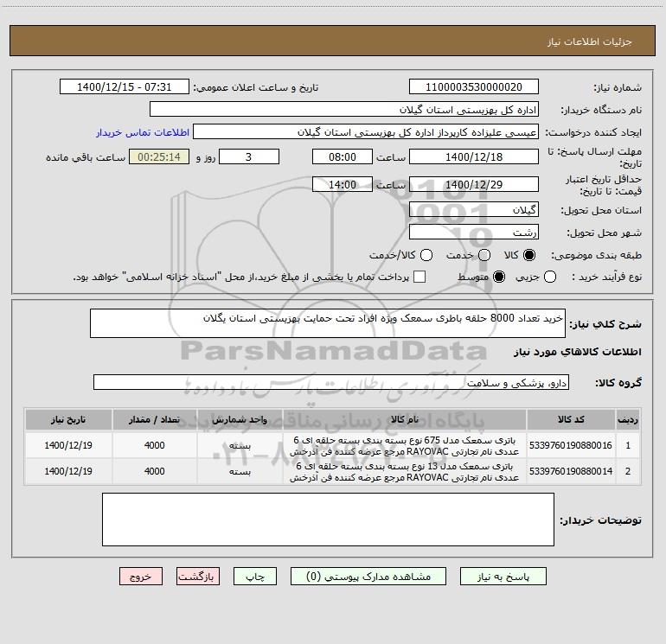Click the گروه کالا field دارو، پزشکی و سلامت
This screenshot has width=666, height=644.
(x=331, y=382)
